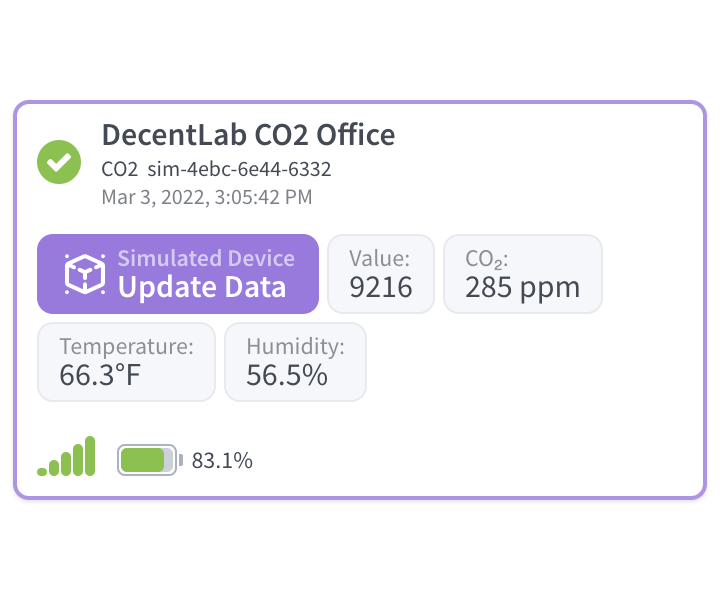The width and height of the screenshot is (724, 602).
Task: Click the 285 ppm reading value
Action: click(x=522, y=287)
